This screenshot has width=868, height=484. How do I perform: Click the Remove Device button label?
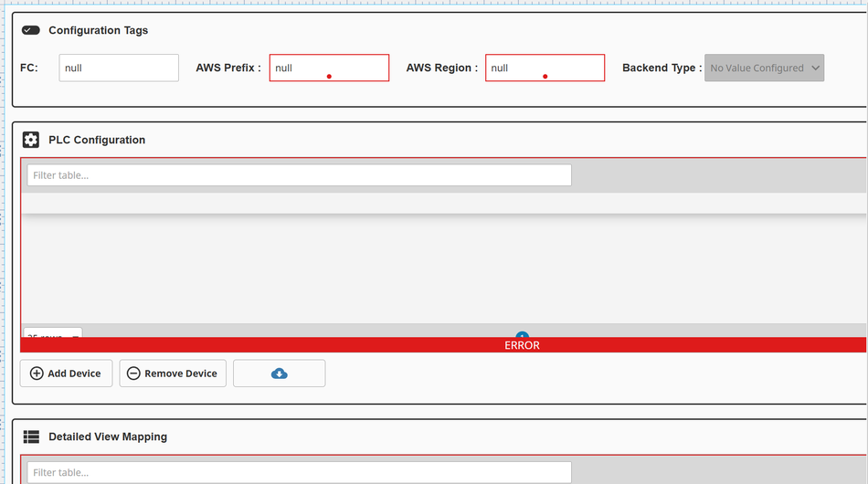click(x=181, y=374)
